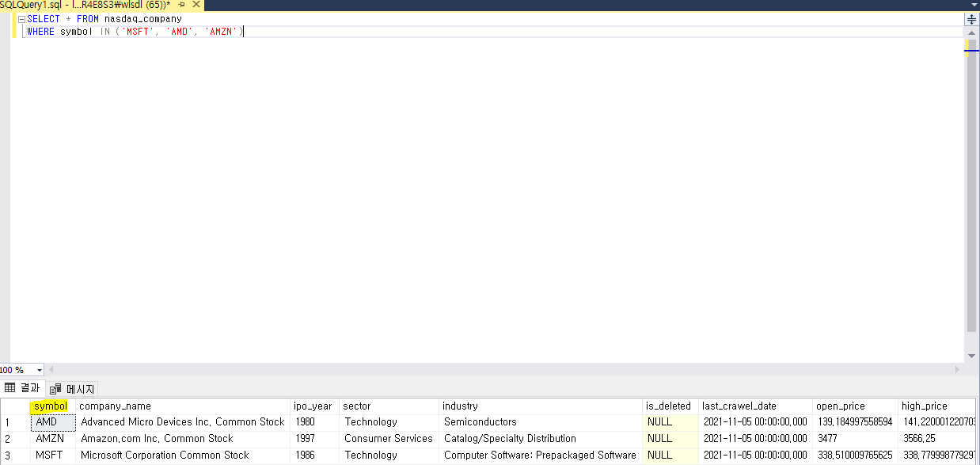Click Advanced Micro Devices Inc. Common Stock cell

pos(183,422)
